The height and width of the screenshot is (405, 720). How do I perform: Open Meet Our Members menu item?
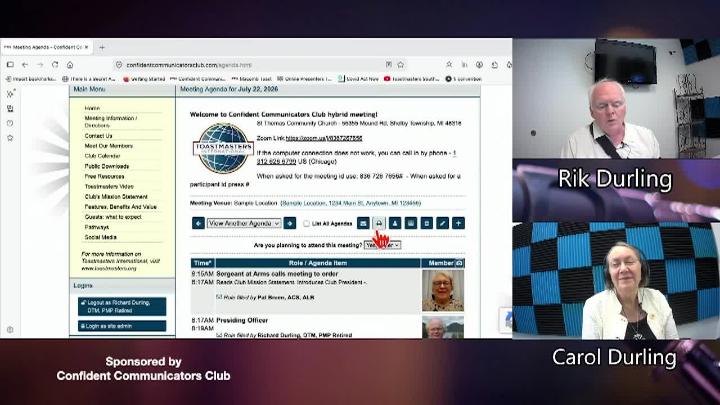coord(108,146)
